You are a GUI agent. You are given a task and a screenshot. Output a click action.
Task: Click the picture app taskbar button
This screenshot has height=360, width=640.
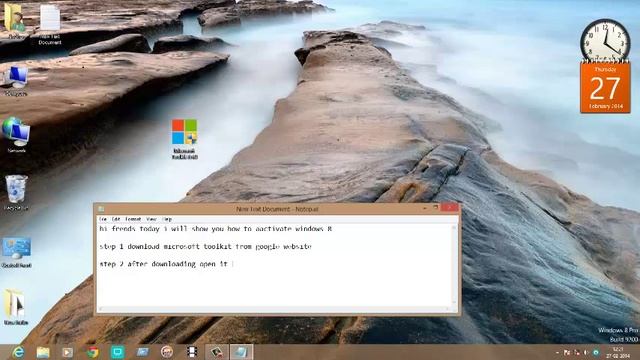point(216,352)
